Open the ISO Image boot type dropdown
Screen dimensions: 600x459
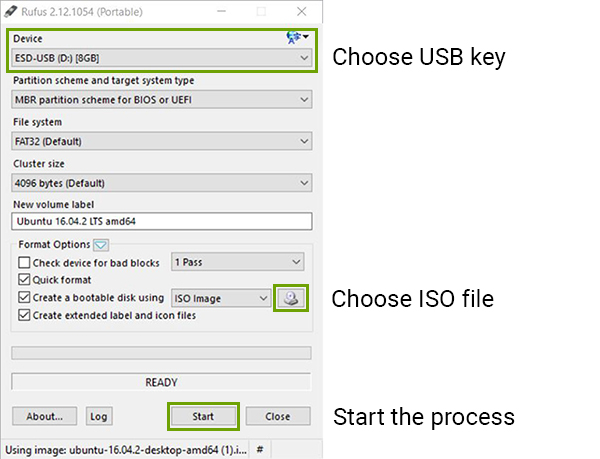220,298
